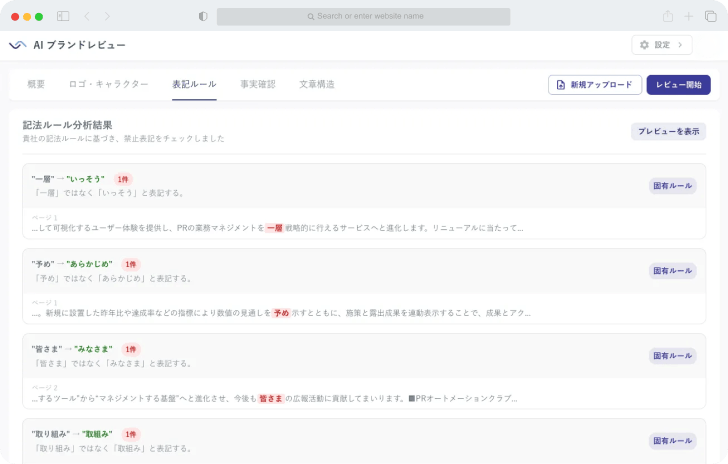
Task: Toggle the browser sidebar icon
Action: point(63,16)
